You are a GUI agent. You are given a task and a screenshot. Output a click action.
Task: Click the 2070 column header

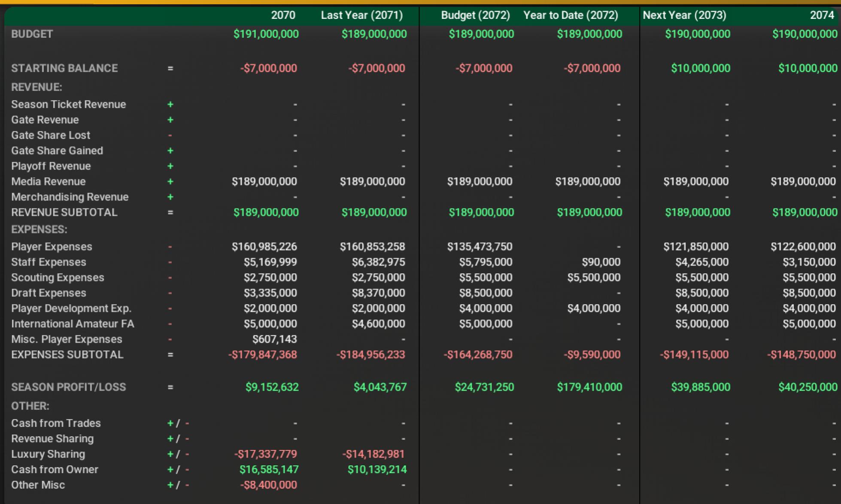click(x=283, y=15)
